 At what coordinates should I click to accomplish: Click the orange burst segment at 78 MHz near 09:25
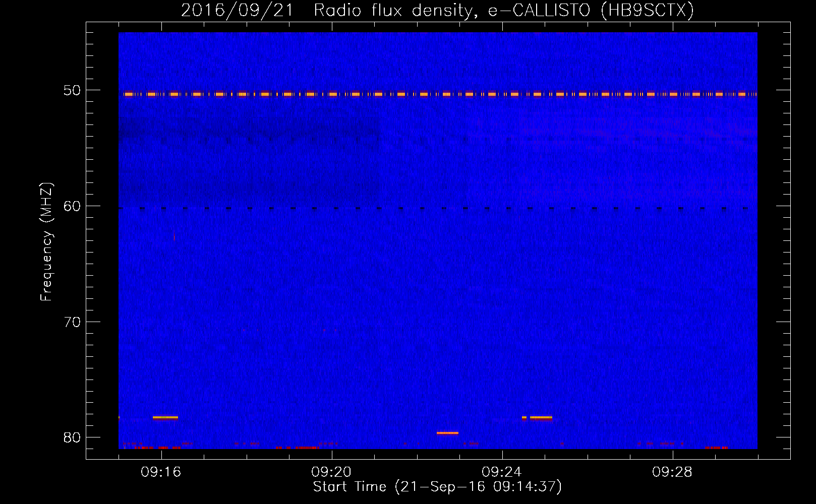tap(541, 417)
